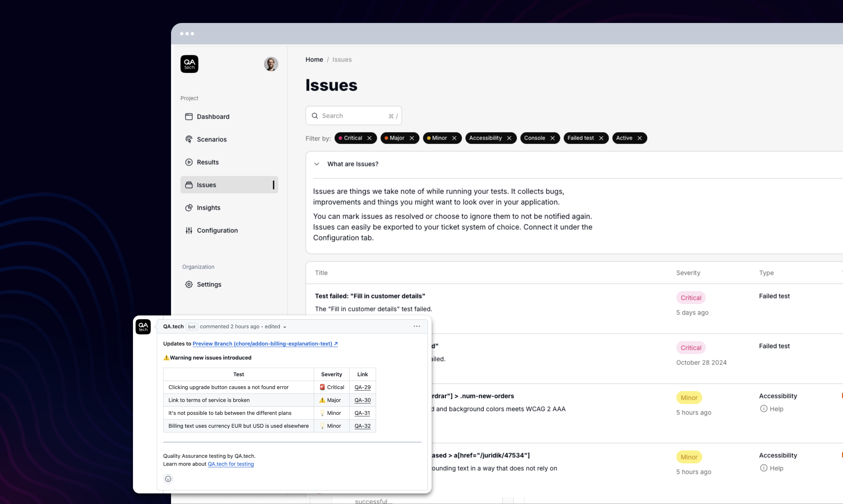Open issue Test failed: Fill in customer details
The width and height of the screenshot is (843, 504).
tap(370, 296)
